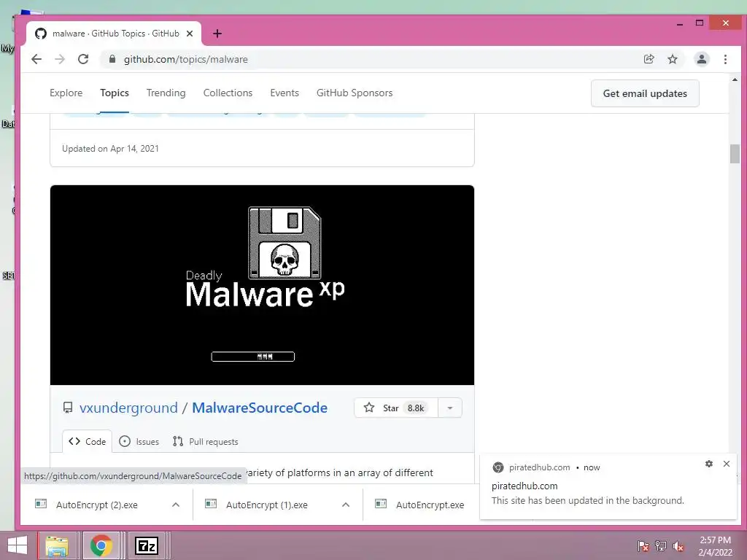This screenshot has width=747, height=560.
Task: Click the Get email updates button
Action: coord(645,93)
